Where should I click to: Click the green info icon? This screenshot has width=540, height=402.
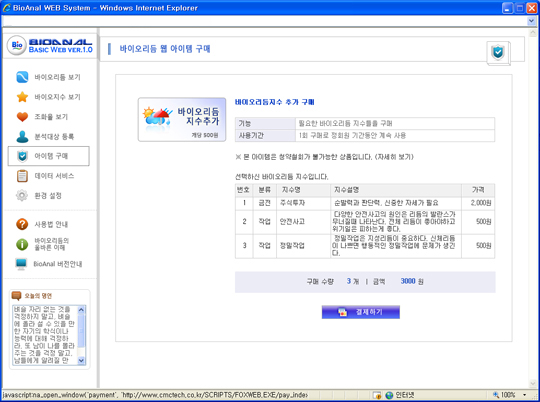click(x=22, y=244)
